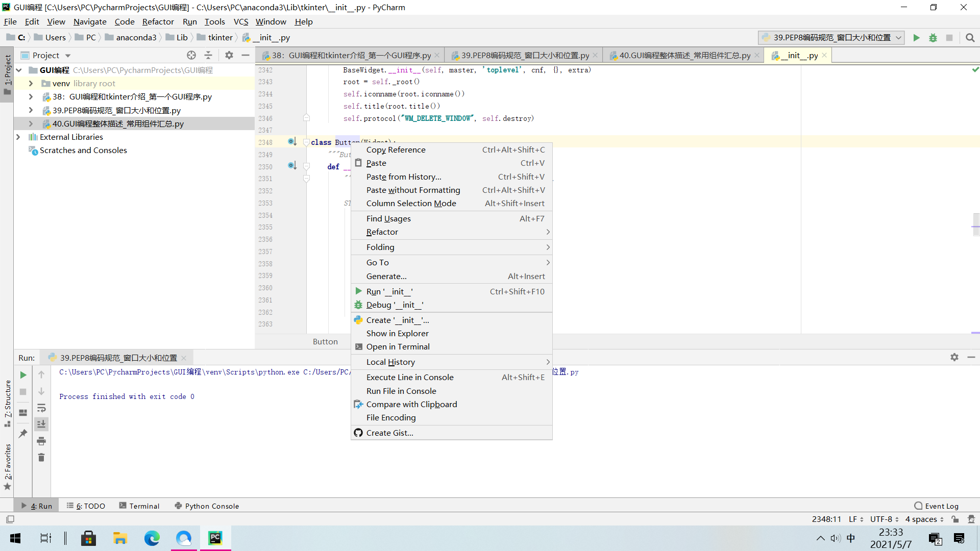Expand the venv library root folder

point(31,83)
